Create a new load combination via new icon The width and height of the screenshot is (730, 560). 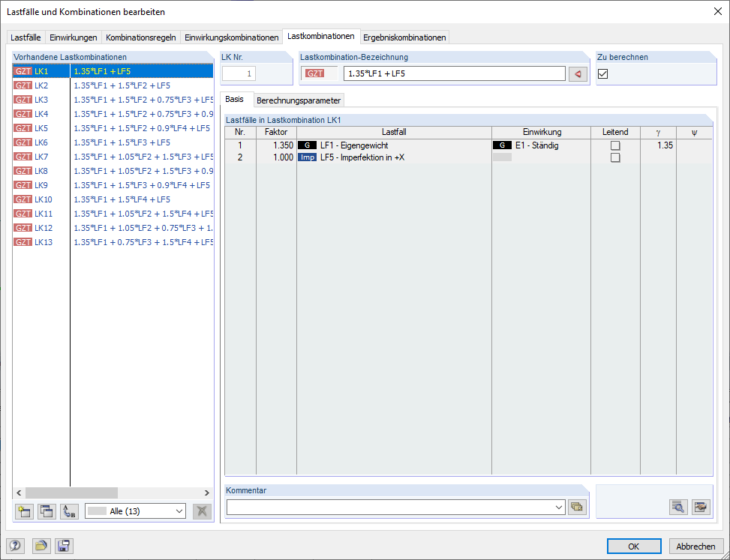[x=23, y=511]
